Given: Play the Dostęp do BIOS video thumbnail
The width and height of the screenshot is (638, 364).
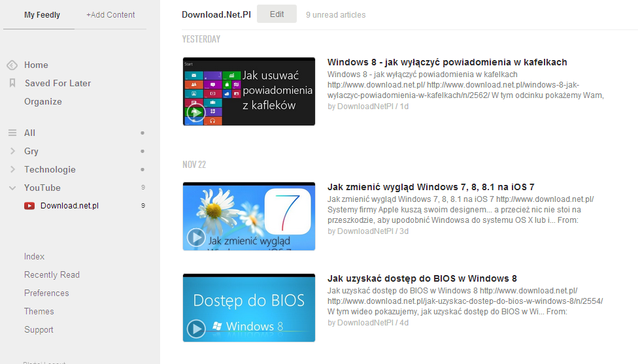Looking at the screenshot, I should pos(248,308).
